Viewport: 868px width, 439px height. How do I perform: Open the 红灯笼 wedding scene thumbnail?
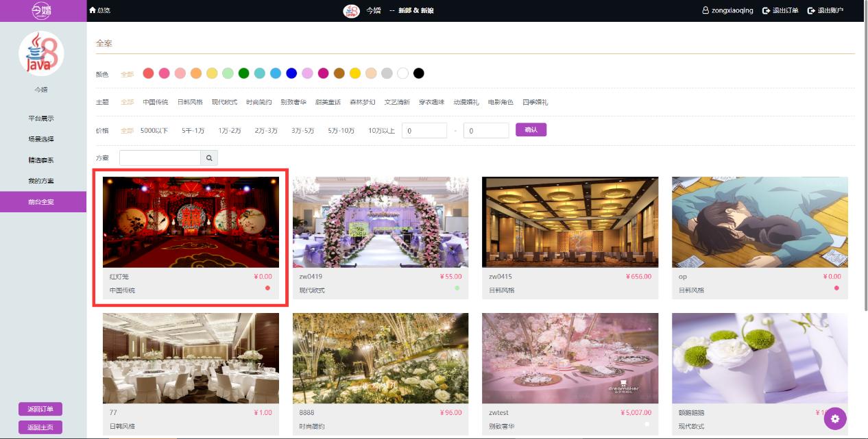tap(191, 221)
